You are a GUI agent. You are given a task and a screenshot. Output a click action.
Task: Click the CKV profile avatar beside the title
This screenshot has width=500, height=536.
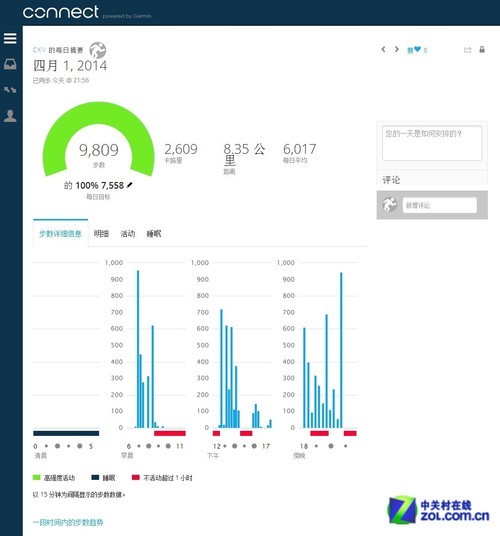pyautogui.click(x=98, y=50)
